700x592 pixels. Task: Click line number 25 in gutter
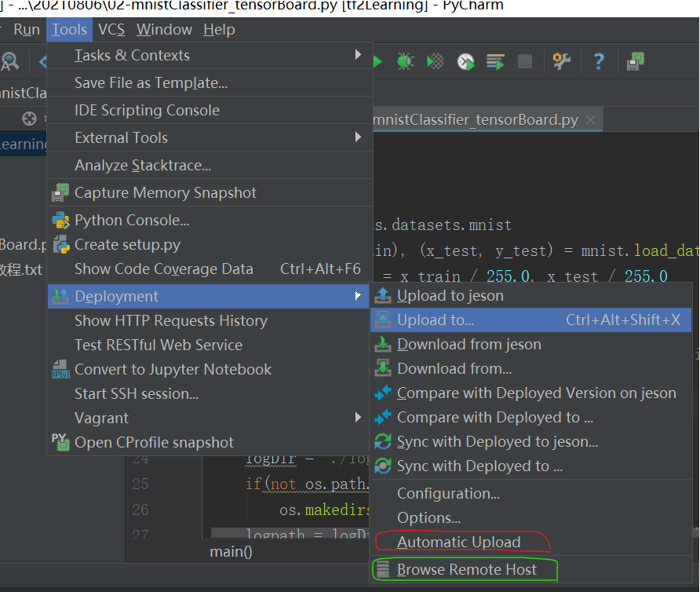[140, 484]
